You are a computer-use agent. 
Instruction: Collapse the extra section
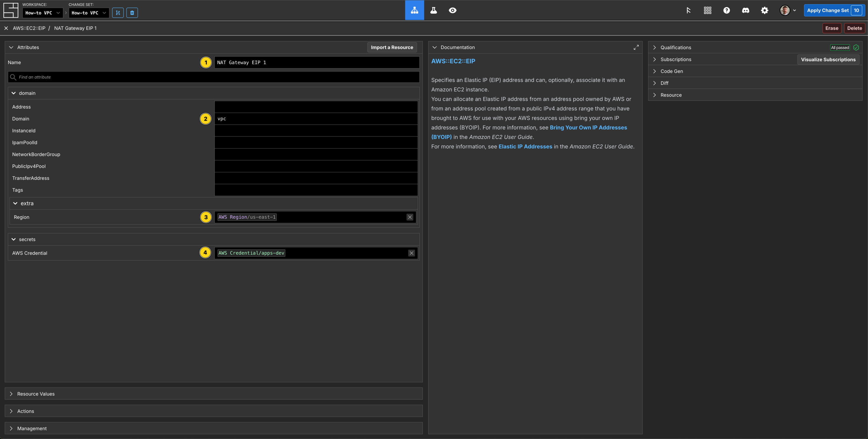tap(15, 204)
